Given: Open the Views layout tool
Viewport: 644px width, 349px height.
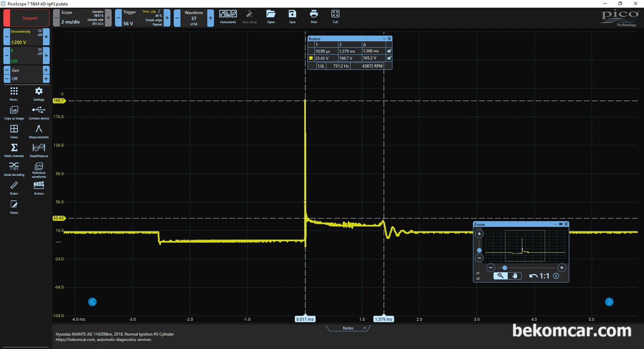Looking at the screenshot, I should tap(14, 131).
